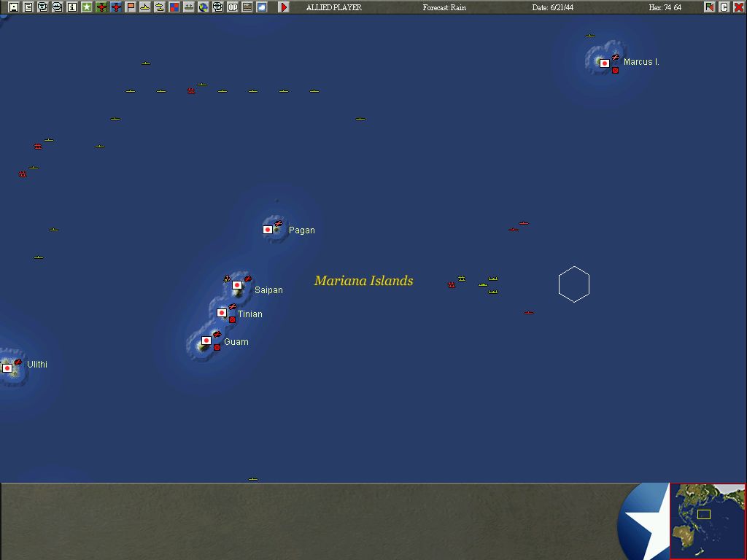Viewport: 747px width, 560px height.
Task: Click the 'Date: 6/21/44' status text
Action: click(553, 7)
